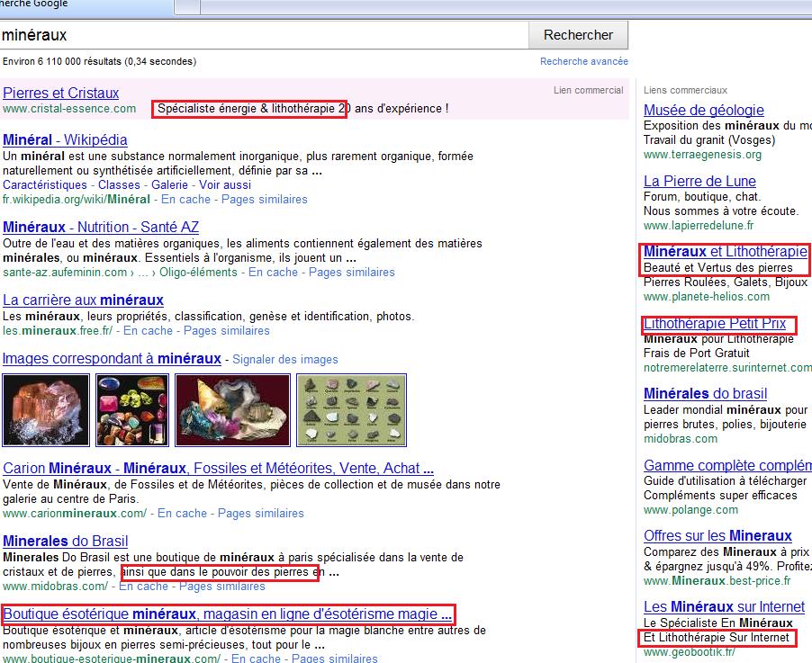Open En cache for les.mineraux.free.fr
This screenshot has width=812, height=663.
tap(149, 331)
